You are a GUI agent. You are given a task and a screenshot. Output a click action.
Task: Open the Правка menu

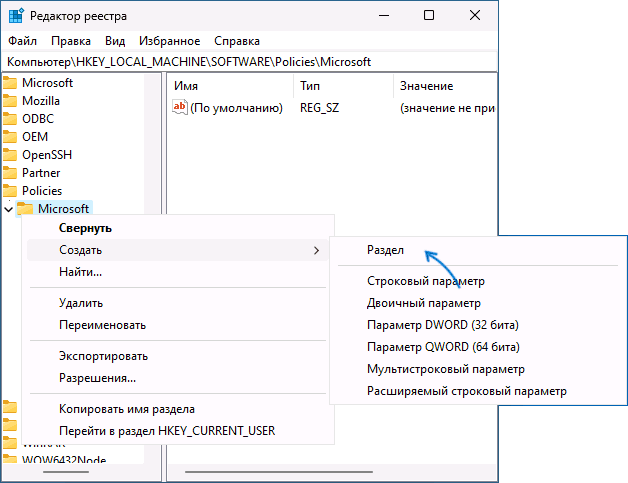click(71, 41)
